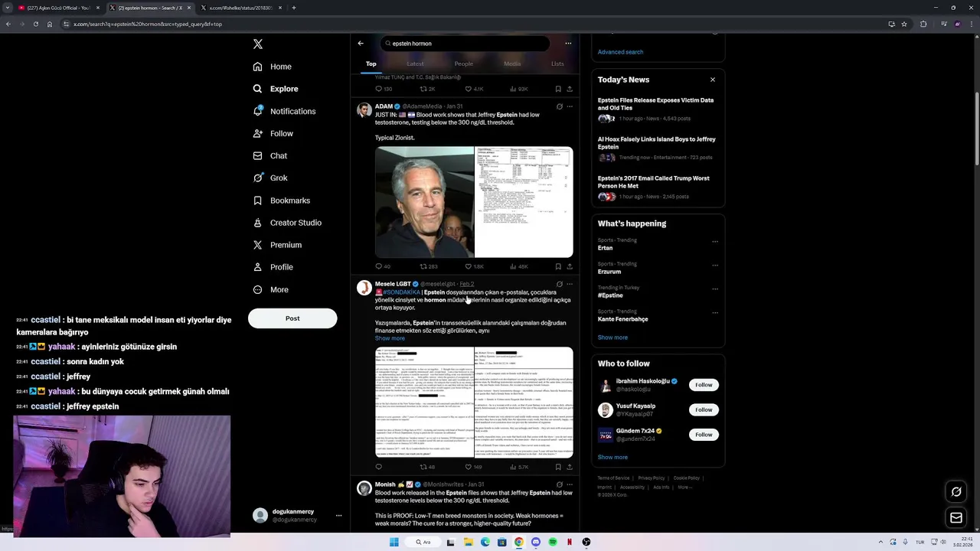Open search options three-dot menu

568,44
